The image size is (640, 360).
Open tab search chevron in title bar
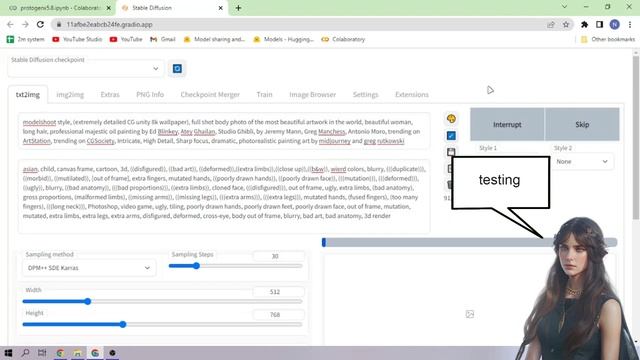pyautogui.click(x=564, y=7)
